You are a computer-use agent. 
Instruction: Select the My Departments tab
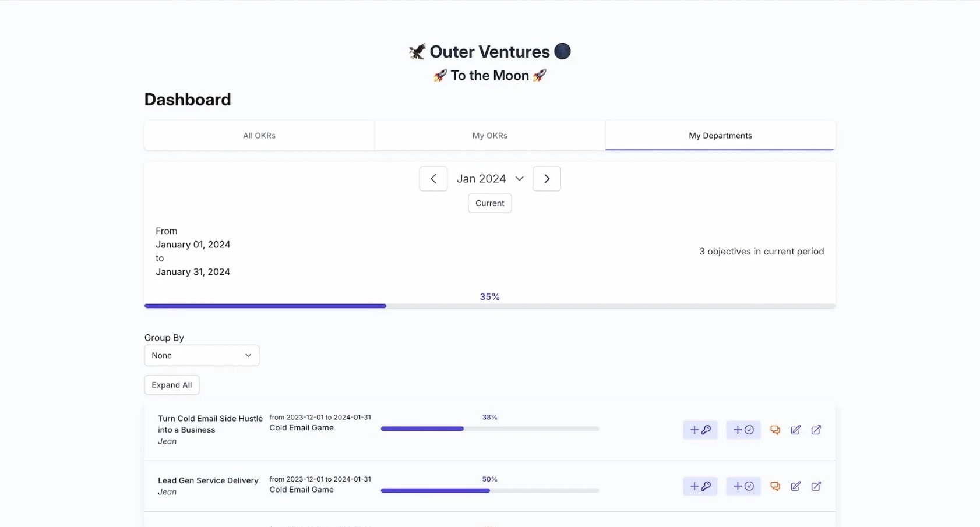pyautogui.click(x=720, y=136)
